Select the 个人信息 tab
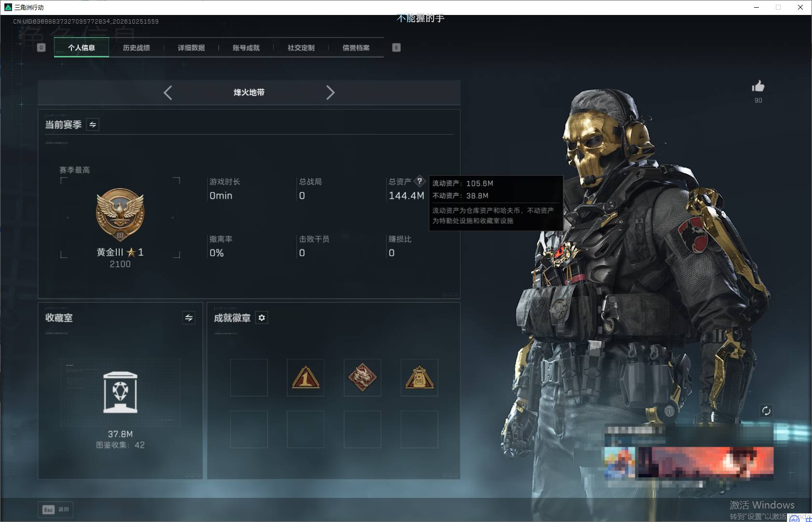Image resolution: width=812 pixels, height=522 pixels. pos(82,47)
